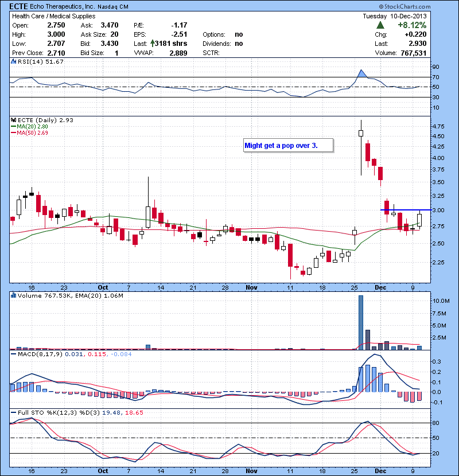Click the Open value 2.750
The height and width of the screenshot is (476, 459).
56,25
